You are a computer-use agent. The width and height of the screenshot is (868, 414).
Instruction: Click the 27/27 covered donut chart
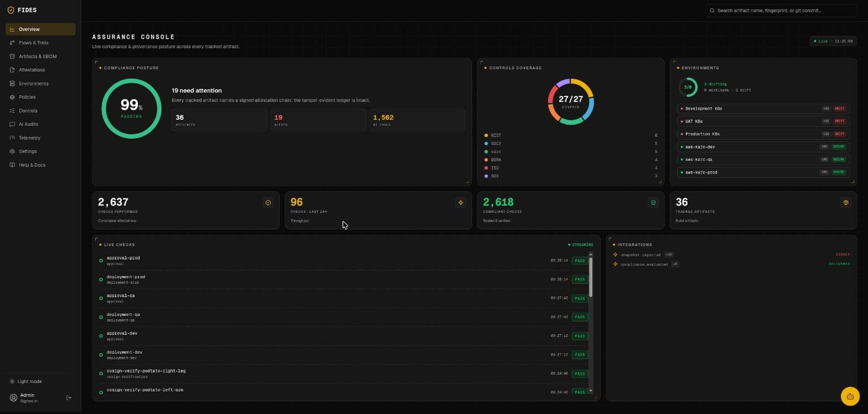point(571,101)
